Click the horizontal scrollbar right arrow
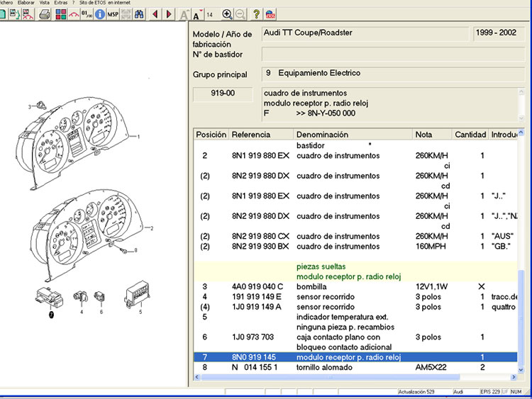Viewport: 532px width, 399px height. (514, 378)
